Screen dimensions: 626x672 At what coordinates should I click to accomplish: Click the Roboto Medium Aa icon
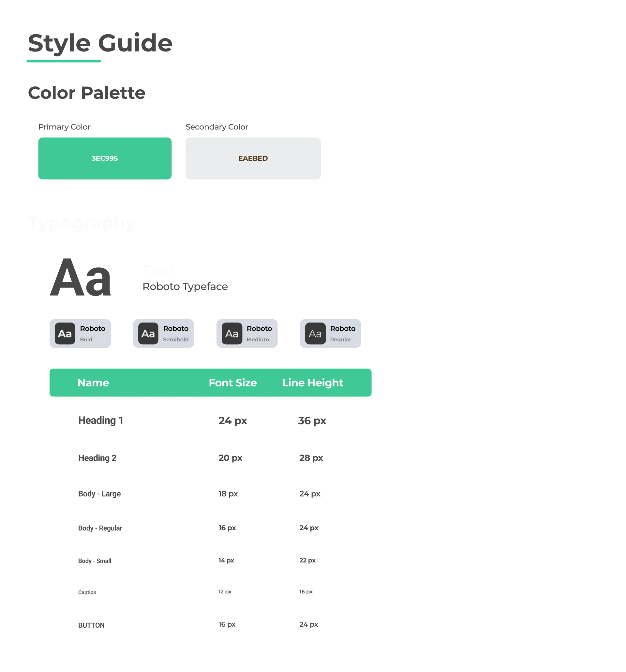tap(231, 333)
